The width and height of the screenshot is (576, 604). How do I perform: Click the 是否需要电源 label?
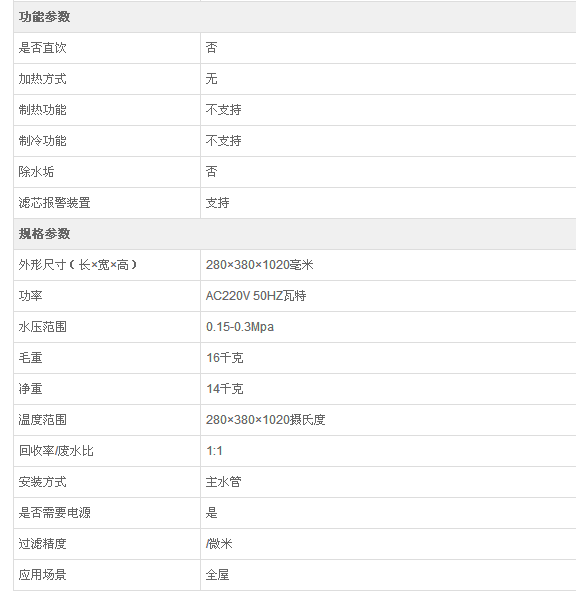[x=54, y=513]
